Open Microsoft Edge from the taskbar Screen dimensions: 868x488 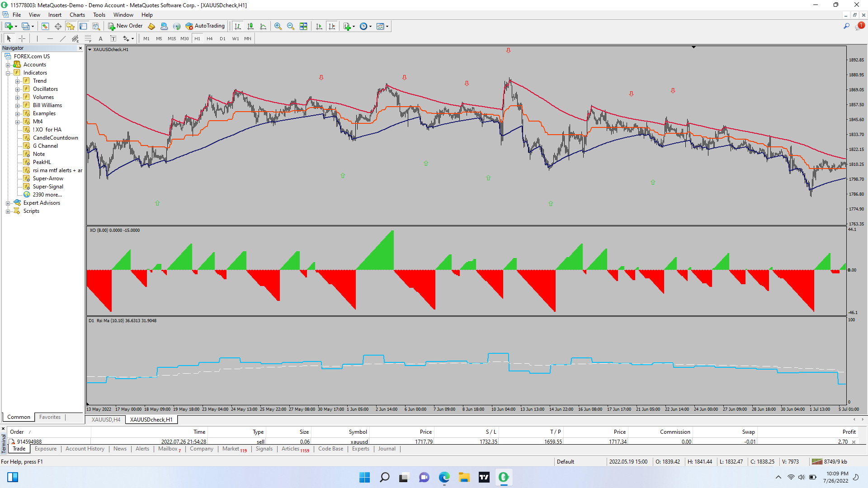(444, 477)
